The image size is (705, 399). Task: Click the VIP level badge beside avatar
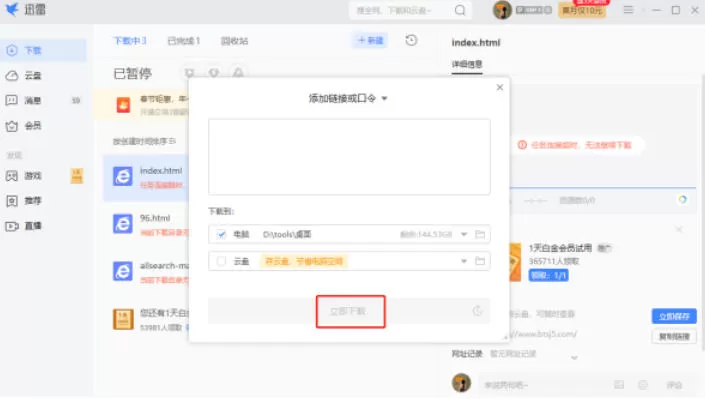534,10
